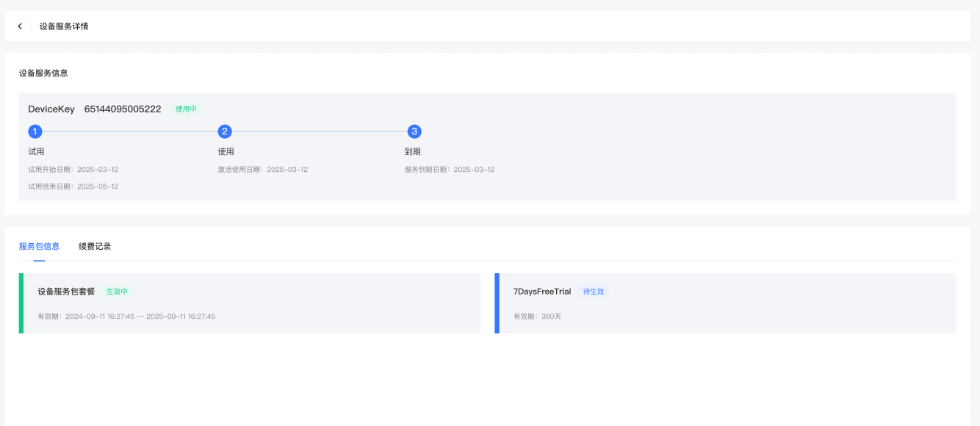This screenshot has width=980, height=426.
Task: Click step 1 circle for 试用
Action: point(35,131)
